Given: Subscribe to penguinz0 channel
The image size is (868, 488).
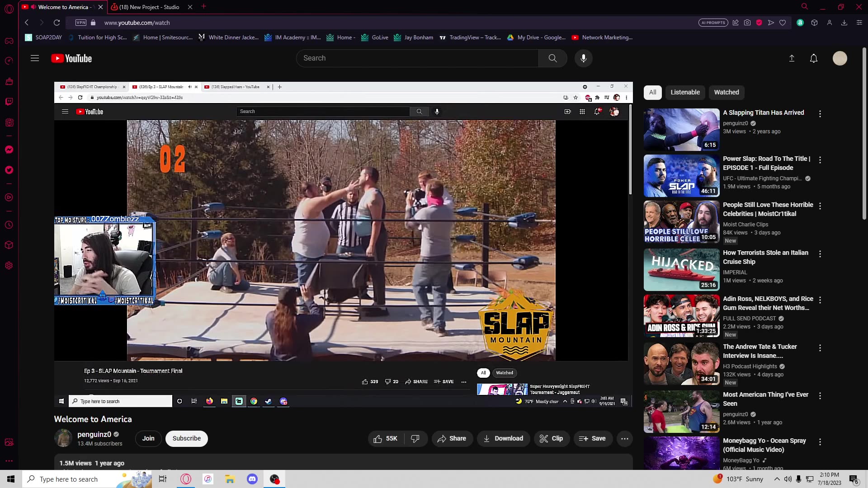Looking at the screenshot, I should (x=186, y=438).
